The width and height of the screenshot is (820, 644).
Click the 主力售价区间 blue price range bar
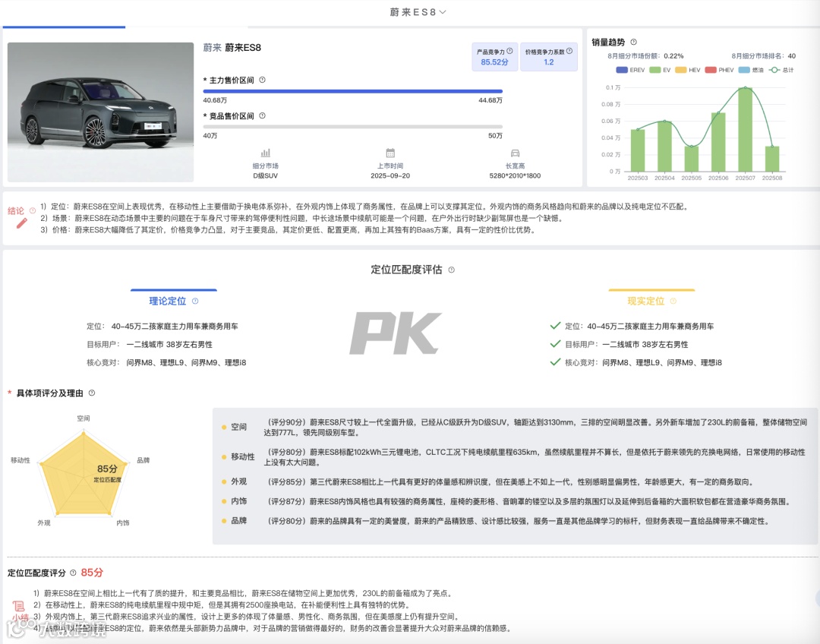tap(353, 91)
